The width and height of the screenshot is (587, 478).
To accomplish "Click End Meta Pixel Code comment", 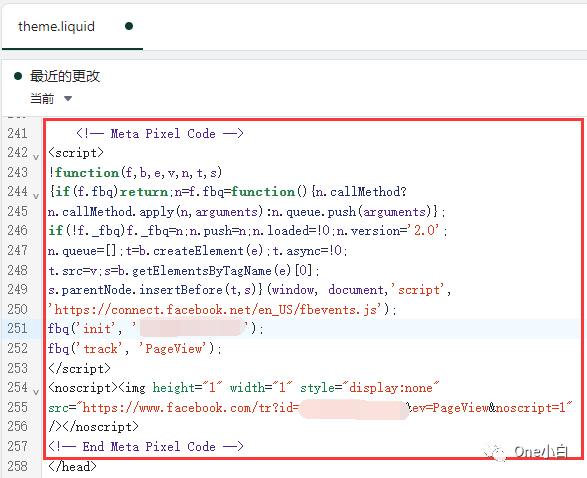I will coord(146,446).
